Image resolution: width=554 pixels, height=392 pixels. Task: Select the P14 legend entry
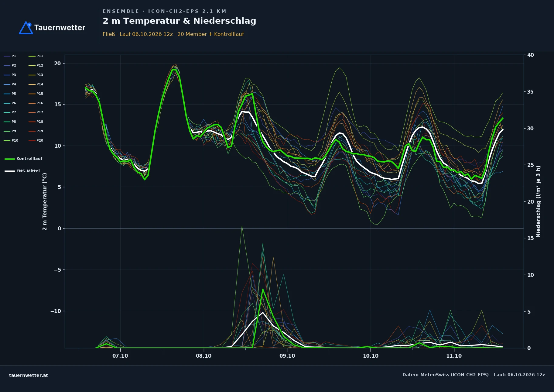tap(36, 84)
